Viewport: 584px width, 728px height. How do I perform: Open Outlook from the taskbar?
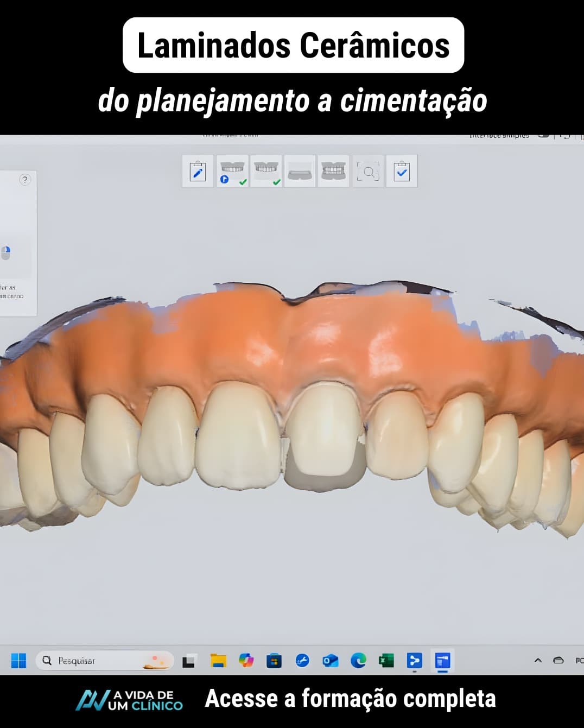[x=330, y=661]
